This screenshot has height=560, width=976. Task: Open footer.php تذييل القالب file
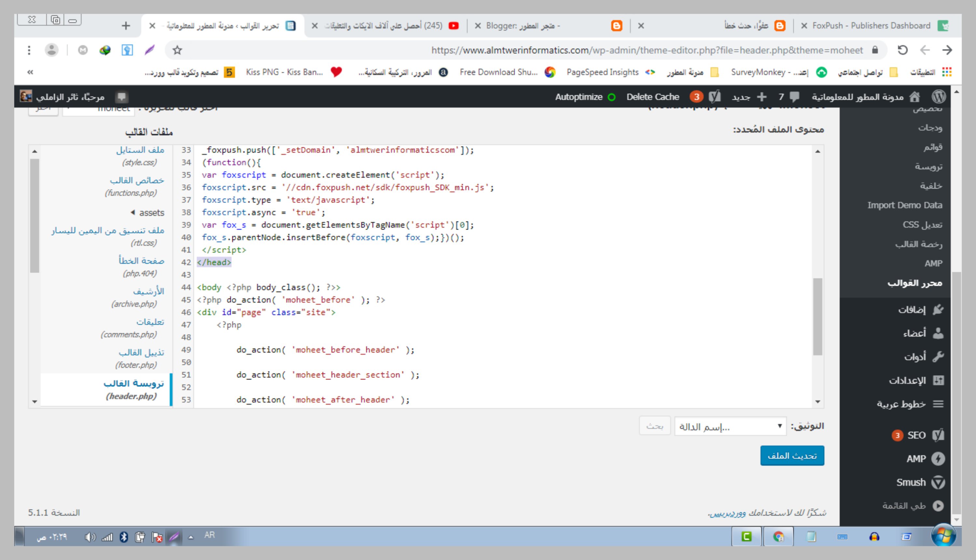coord(139,358)
